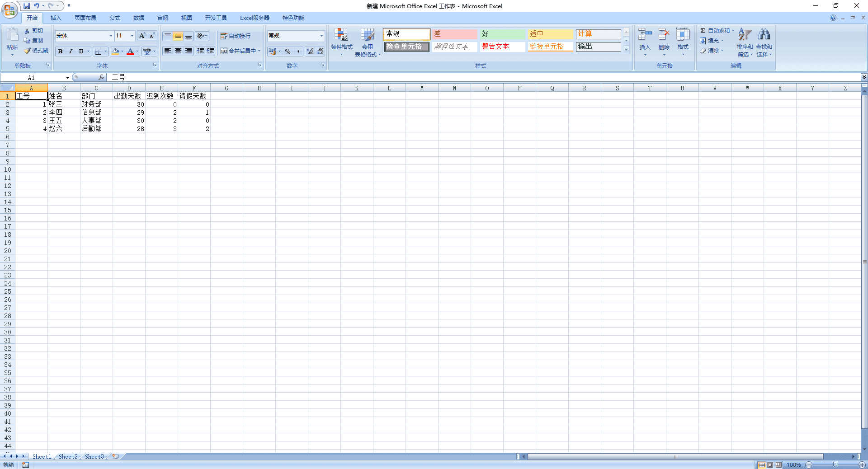Toggle italic formatting
868x469 pixels.
[x=71, y=52]
